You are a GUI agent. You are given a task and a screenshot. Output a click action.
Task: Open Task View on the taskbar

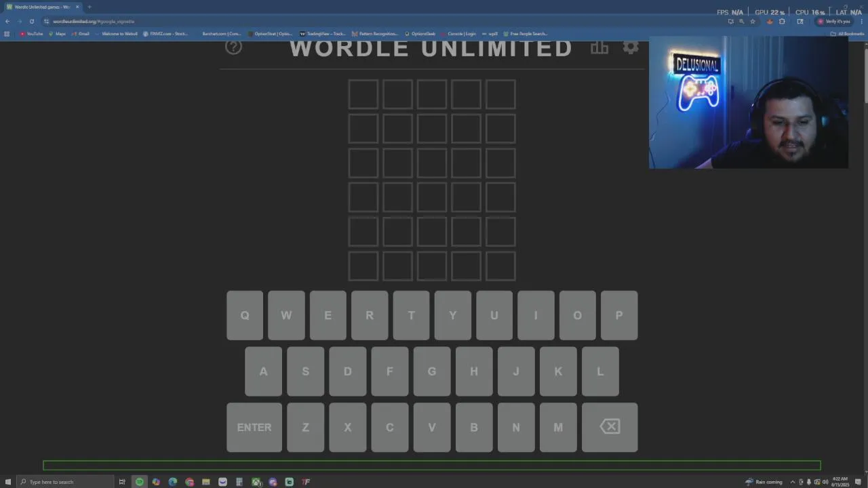coord(122,482)
